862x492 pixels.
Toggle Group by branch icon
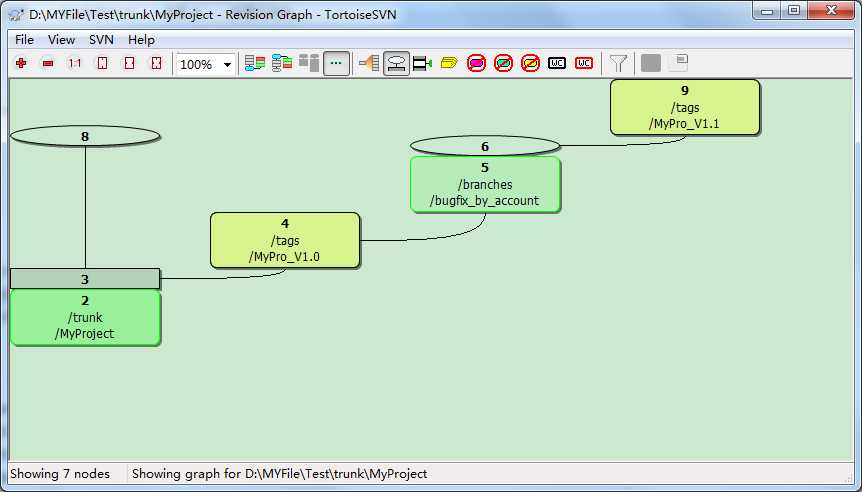tap(255, 64)
